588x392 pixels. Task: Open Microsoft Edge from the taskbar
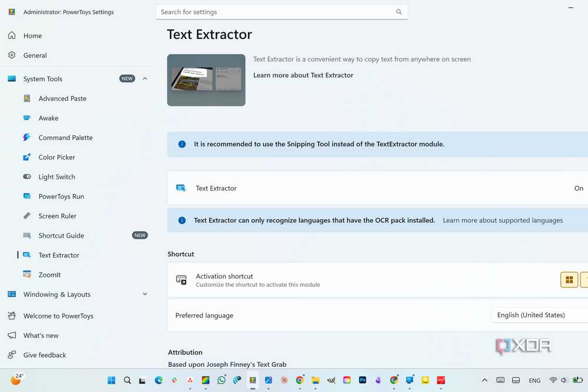pyautogui.click(x=159, y=380)
